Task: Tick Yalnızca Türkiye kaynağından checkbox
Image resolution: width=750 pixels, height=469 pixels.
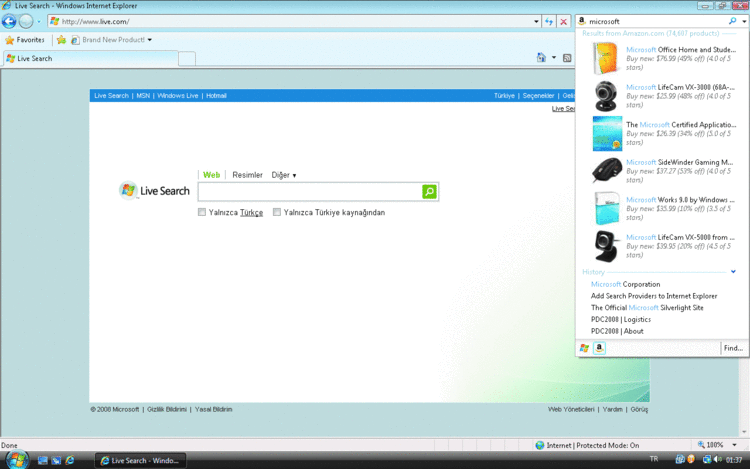Action: (276, 212)
